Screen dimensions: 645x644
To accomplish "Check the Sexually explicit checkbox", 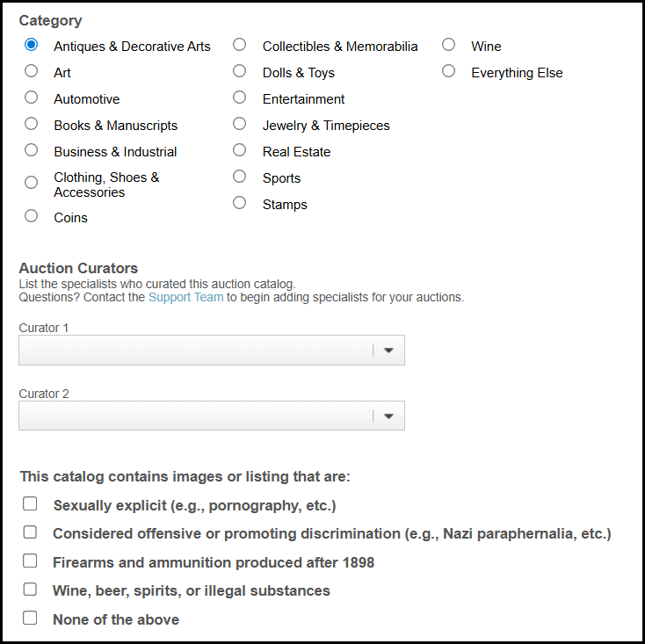I will (30, 503).
